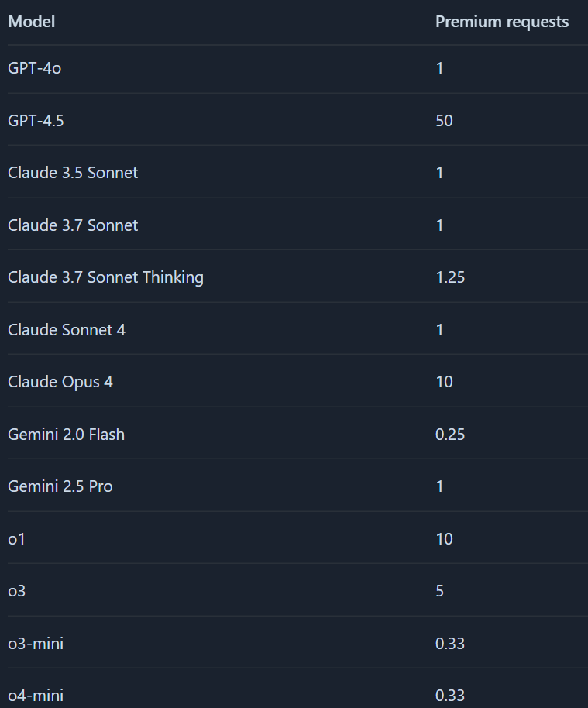The height and width of the screenshot is (708, 588).
Task: Click the value 10 for Claude Opus 4
Action: coord(444,382)
